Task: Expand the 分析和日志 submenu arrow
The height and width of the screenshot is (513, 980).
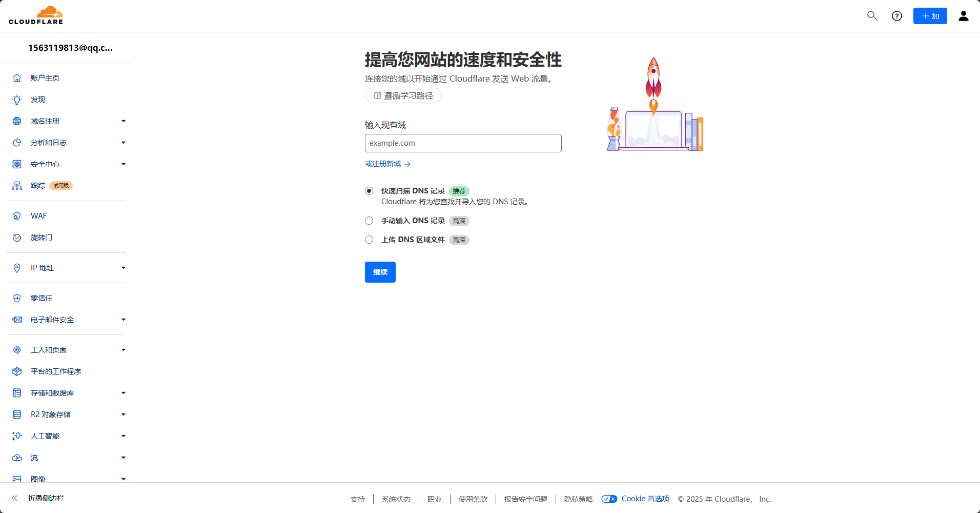Action: click(x=124, y=143)
